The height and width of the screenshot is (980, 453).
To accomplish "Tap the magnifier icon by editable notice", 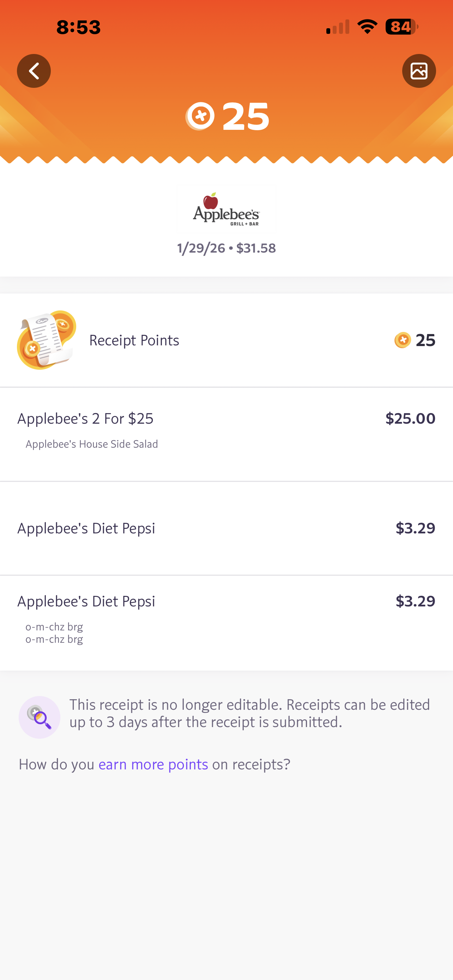I will click(x=40, y=717).
